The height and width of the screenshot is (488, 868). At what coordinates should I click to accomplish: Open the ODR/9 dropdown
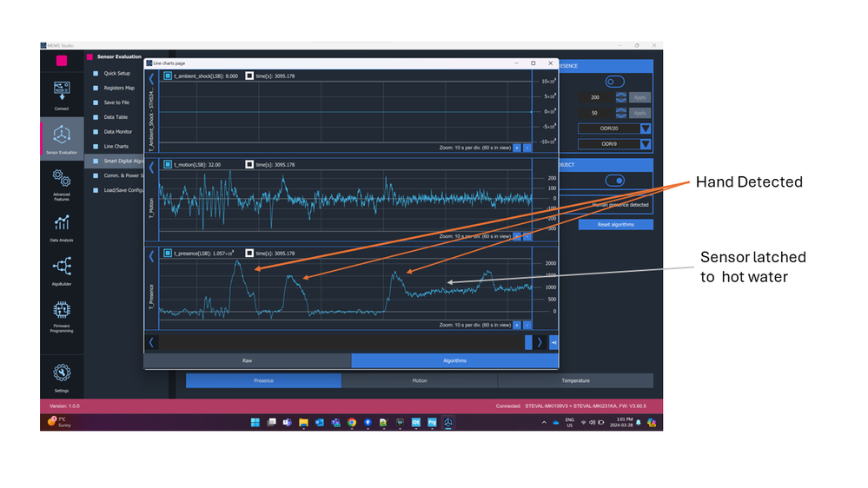[614, 144]
